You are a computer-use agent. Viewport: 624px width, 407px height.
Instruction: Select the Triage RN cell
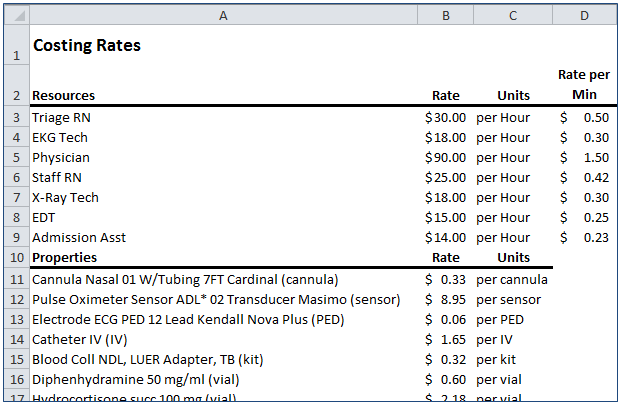click(223, 117)
